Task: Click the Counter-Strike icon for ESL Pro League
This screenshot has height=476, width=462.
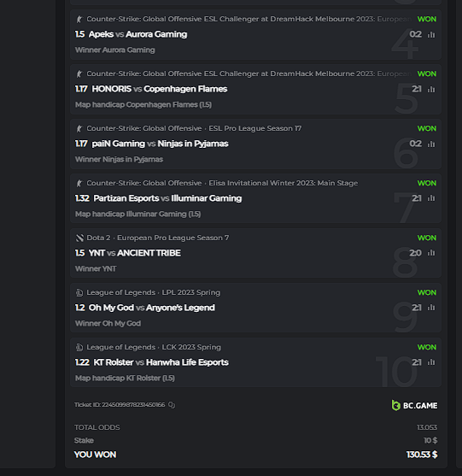Action: click(79, 129)
